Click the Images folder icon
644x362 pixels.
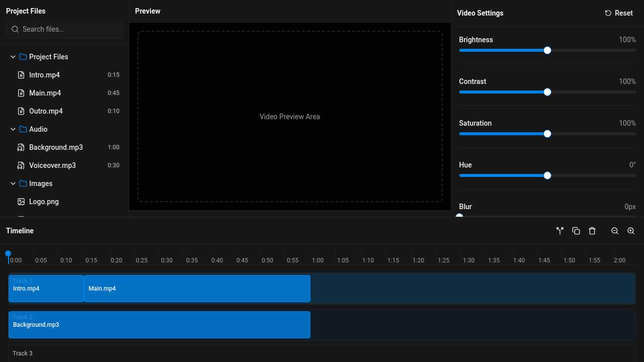23,184
